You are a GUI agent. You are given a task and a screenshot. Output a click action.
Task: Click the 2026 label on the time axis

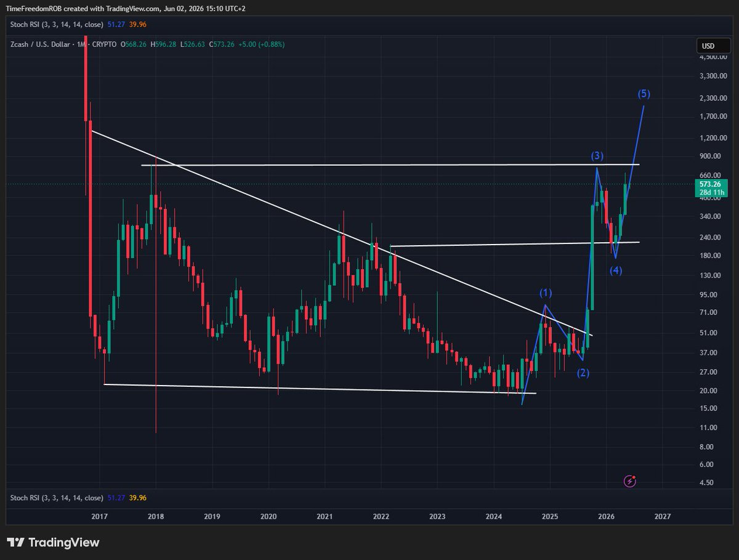click(607, 516)
